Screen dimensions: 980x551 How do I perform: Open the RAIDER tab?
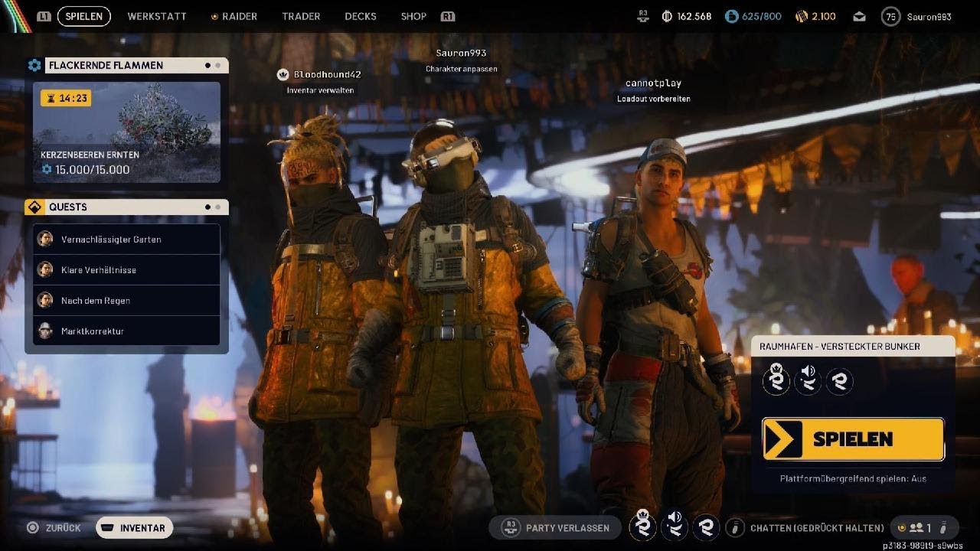tap(240, 16)
